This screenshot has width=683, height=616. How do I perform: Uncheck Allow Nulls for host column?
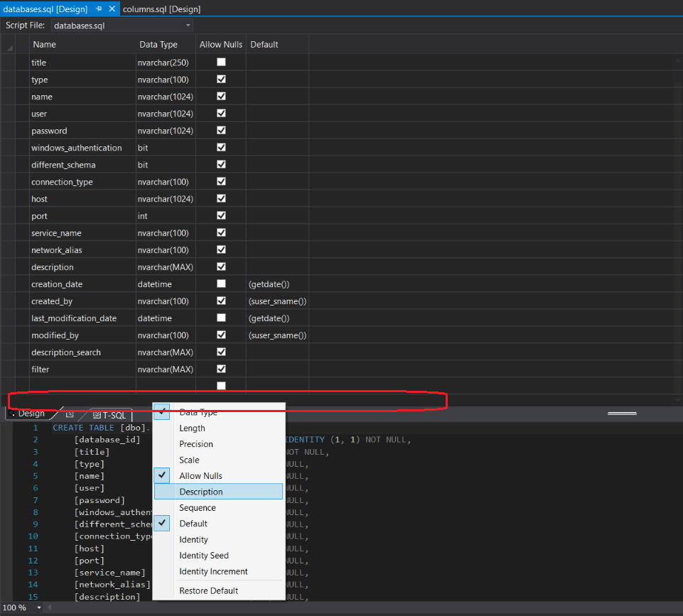(x=221, y=198)
